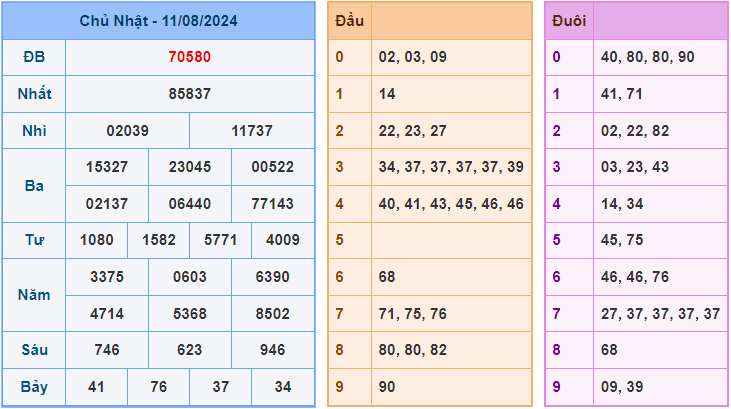Select second prize number 02039
The image size is (731, 409).
click(127, 131)
